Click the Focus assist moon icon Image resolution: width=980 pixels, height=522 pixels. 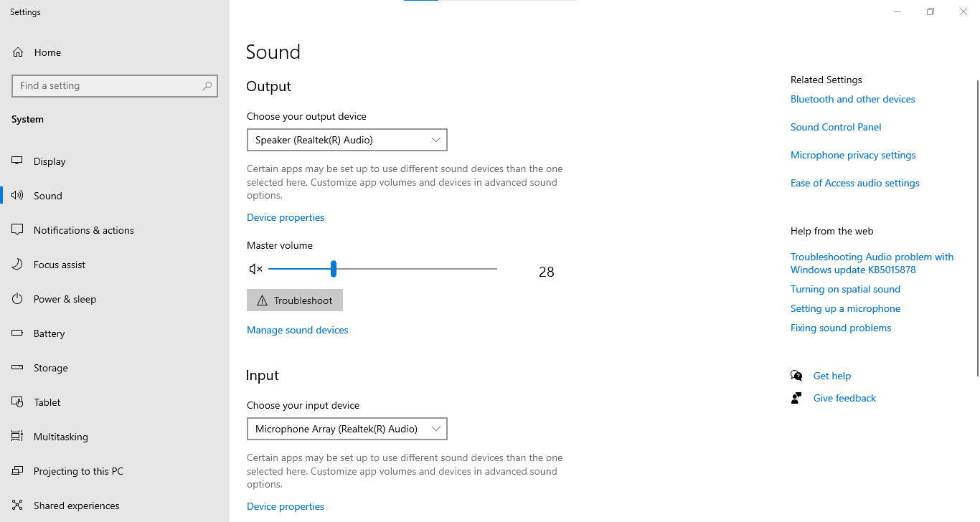point(18,265)
